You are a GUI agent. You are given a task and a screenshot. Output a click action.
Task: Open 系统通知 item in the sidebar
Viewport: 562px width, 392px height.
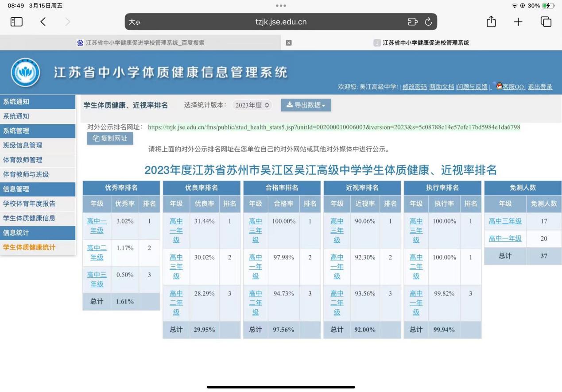click(38, 116)
